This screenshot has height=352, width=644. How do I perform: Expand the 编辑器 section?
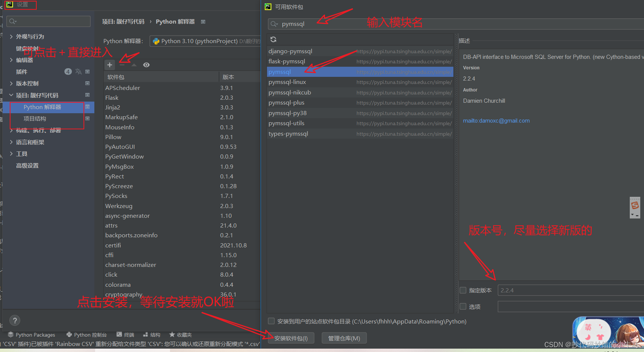pyautogui.click(x=11, y=60)
